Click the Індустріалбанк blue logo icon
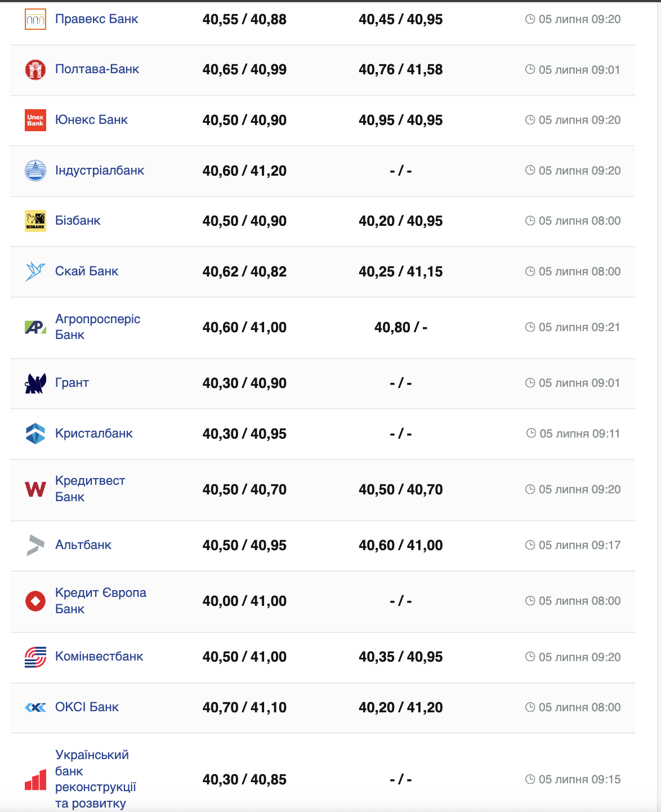 (35, 171)
